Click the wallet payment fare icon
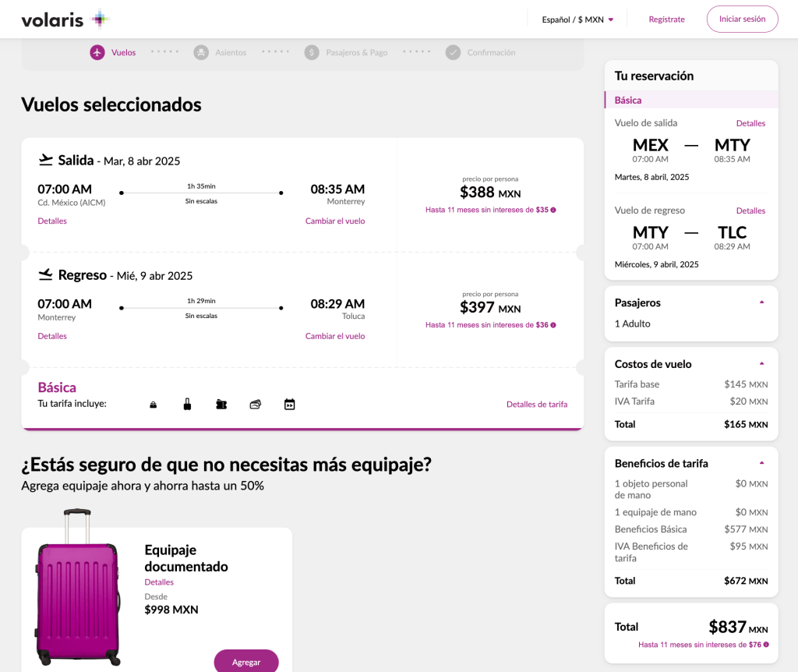This screenshot has height=672, width=798. [255, 405]
